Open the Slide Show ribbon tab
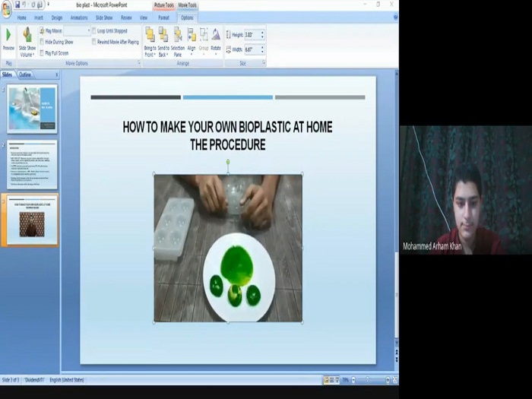The image size is (532, 399). 104,17
